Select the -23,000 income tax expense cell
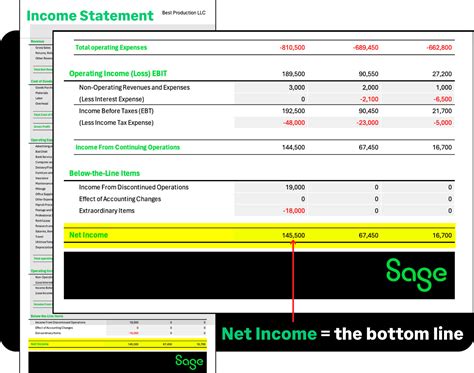 click(x=344, y=123)
